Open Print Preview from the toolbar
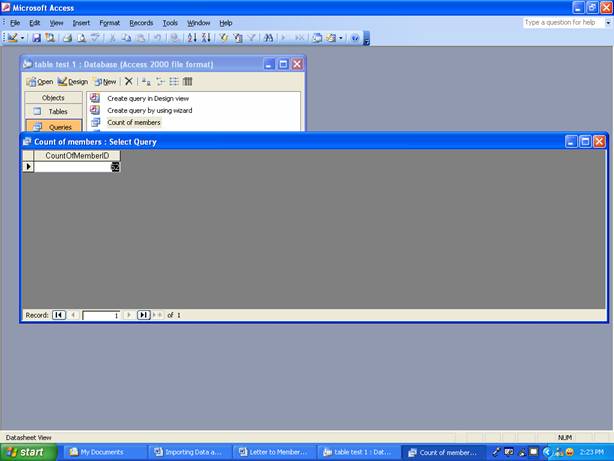The height and width of the screenshot is (461, 614). tap(81, 38)
